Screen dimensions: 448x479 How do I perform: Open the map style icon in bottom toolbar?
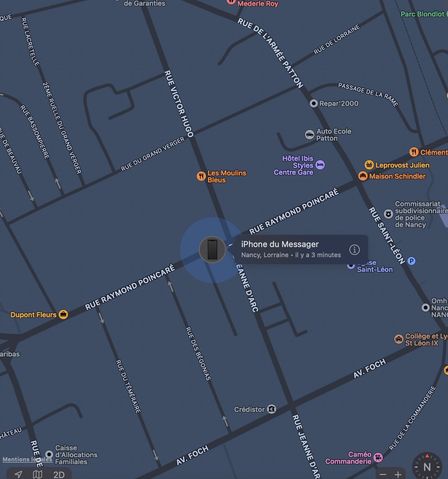coord(38,475)
